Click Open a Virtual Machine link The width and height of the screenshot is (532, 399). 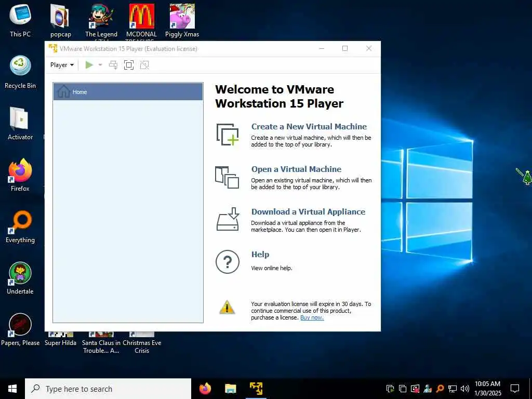tap(296, 169)
